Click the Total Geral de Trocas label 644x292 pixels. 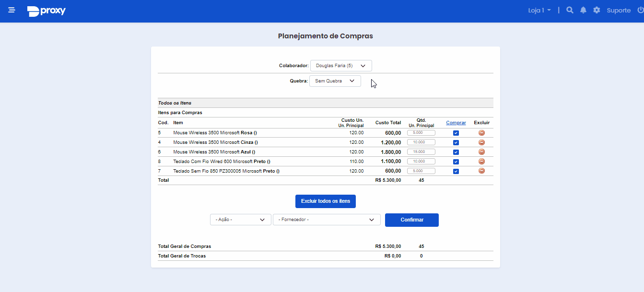coord(182,256)
